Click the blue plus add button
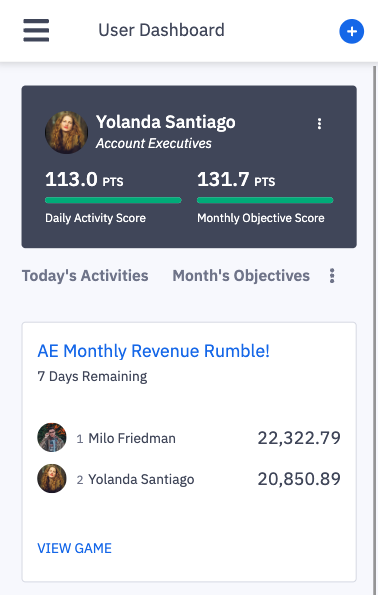Screen dimensions: 378x595 (351, 31)
